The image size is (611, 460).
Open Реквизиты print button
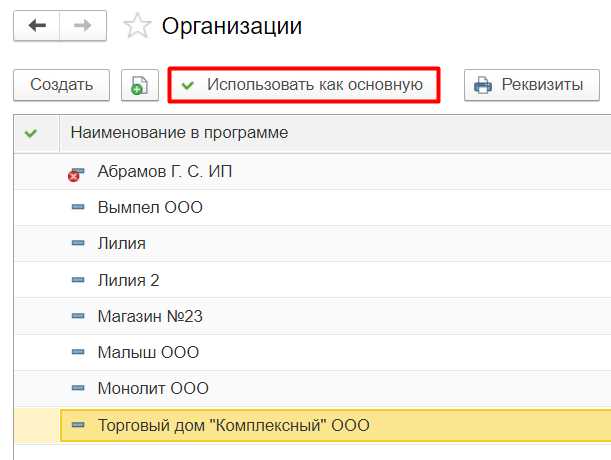(532, 85)
